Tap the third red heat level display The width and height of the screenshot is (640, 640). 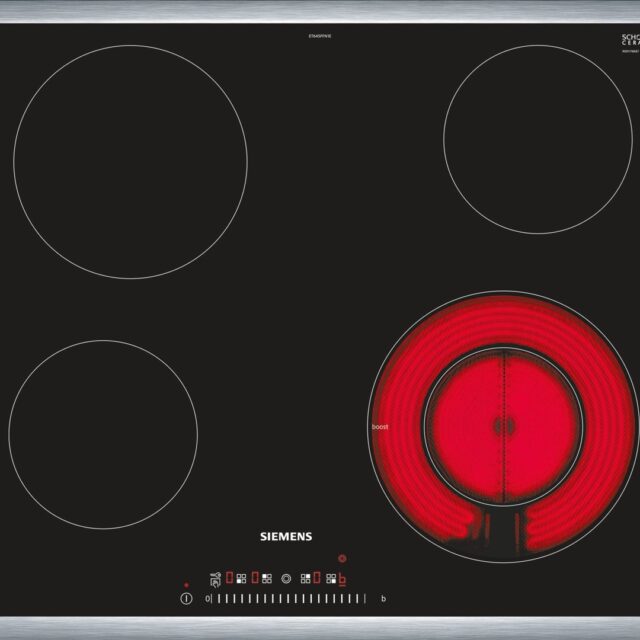(318, 577)
